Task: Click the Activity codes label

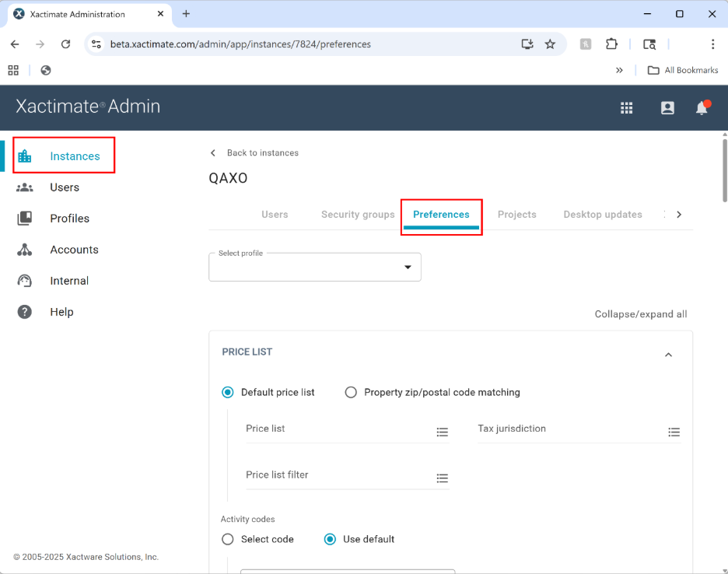Action: pyautogui.click(x=247, y=520)
